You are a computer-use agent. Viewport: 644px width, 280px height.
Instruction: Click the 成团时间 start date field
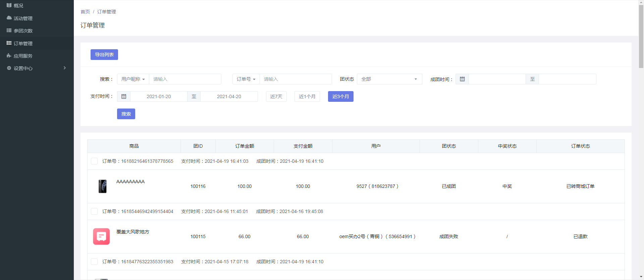pos(497,79)
